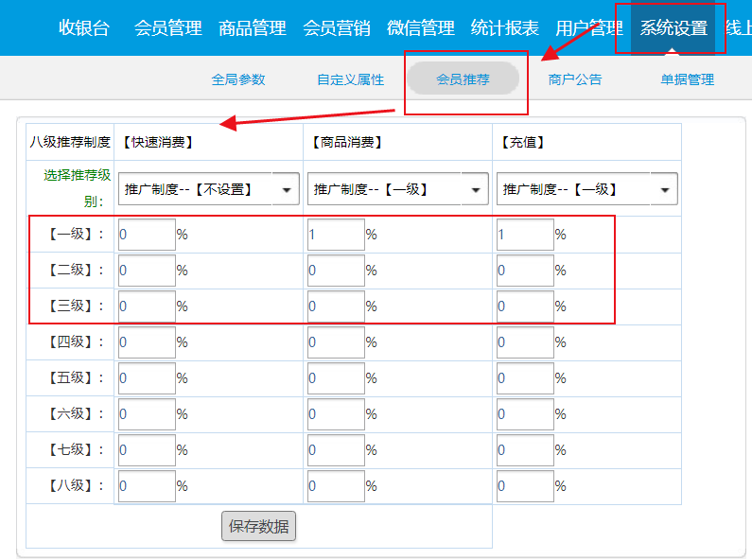This screenshot has height=560, width=752.
Task: Click the 系统设置 menu item
Action: tap(673, 28)
